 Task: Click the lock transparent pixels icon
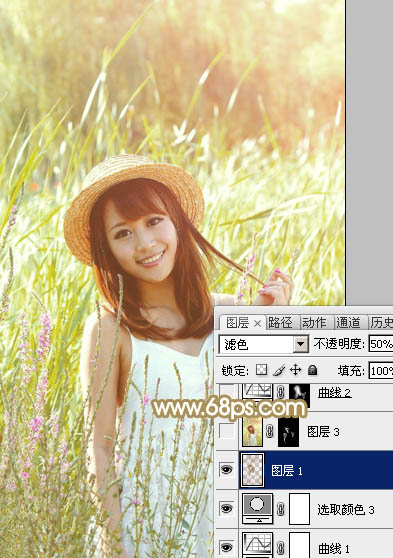pos(261,370)
